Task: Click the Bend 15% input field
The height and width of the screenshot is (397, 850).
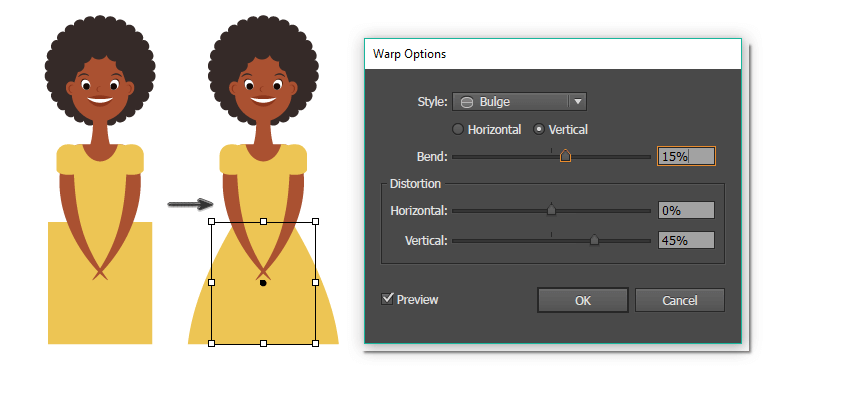Action: click(x=686, y=156)
